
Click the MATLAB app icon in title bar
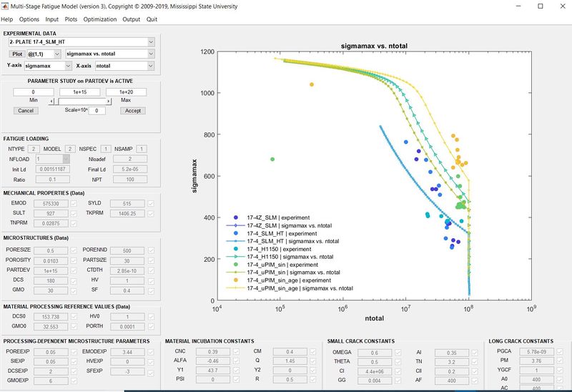coord(6,6)
